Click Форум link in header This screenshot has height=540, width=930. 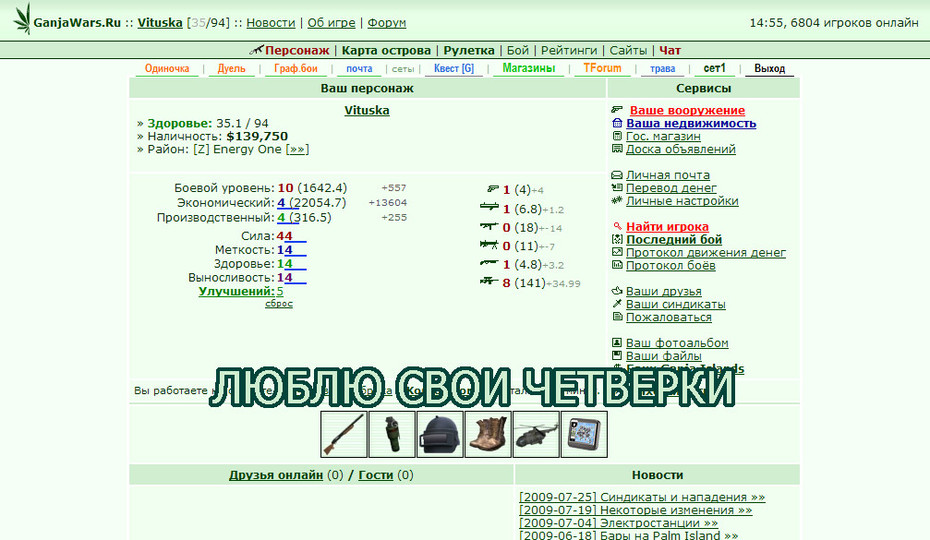point(387,23)
